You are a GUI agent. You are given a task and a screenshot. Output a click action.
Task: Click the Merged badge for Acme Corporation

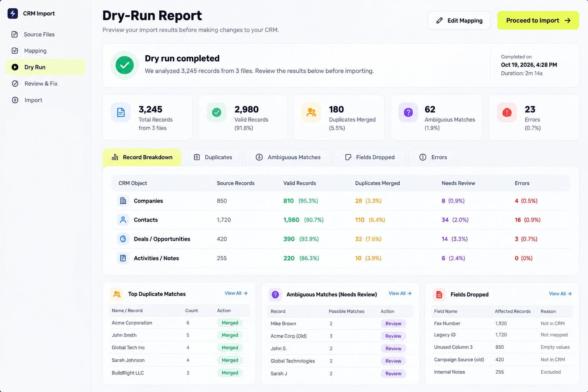[230, 323]
